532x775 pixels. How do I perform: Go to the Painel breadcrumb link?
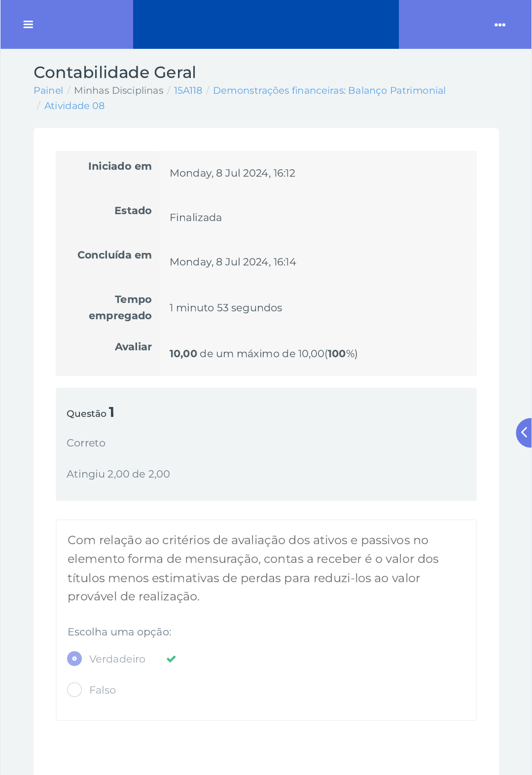click(48, 90)
